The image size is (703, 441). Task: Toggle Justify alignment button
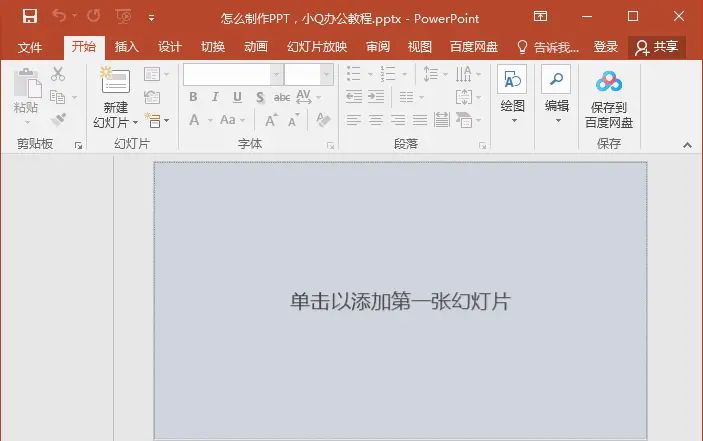point(420,120)
